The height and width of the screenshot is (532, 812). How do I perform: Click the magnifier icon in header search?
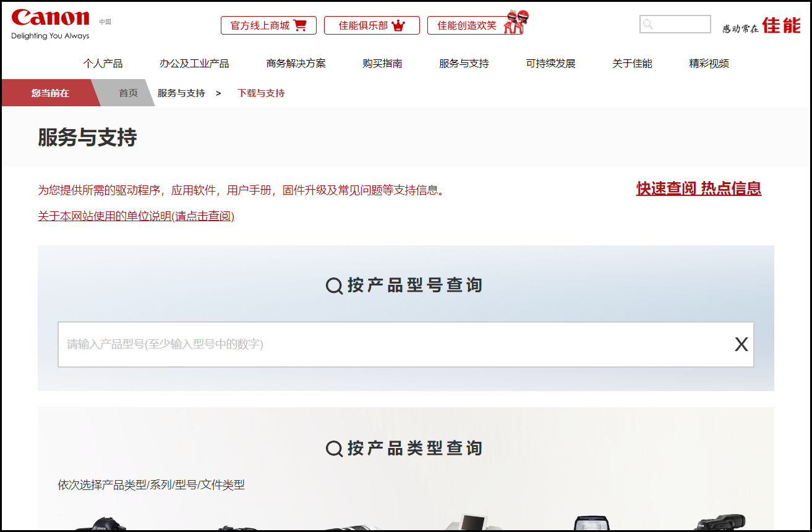[648, 24]
